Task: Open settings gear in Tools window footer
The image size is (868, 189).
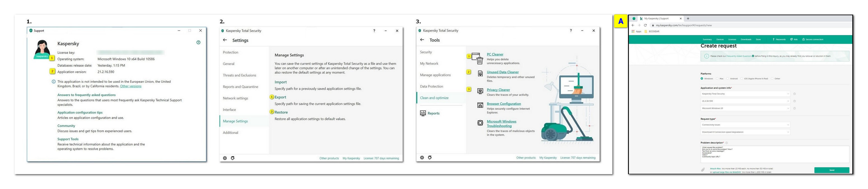Action: (x=422, y=158)
